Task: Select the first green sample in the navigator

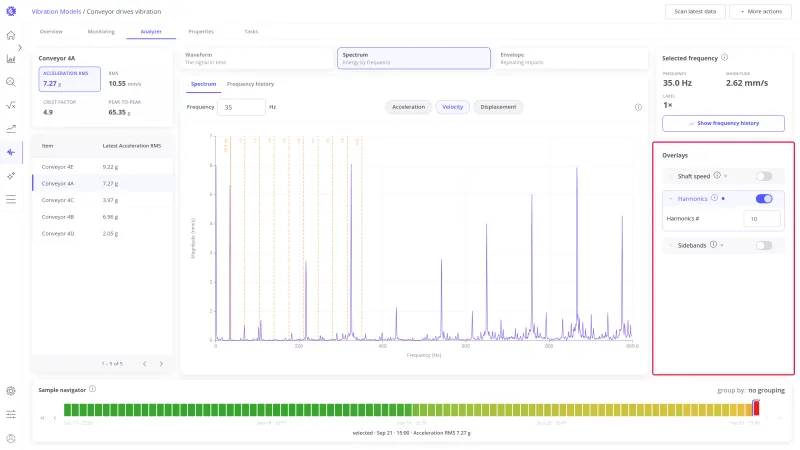Action: click(67, 409)
